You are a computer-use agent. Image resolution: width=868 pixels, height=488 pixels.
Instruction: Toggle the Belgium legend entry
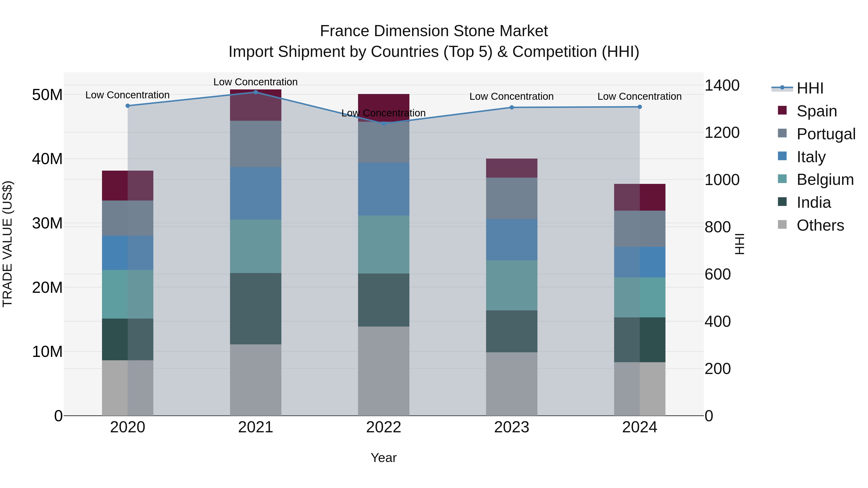pyautogui.click(x=816, y=180)
